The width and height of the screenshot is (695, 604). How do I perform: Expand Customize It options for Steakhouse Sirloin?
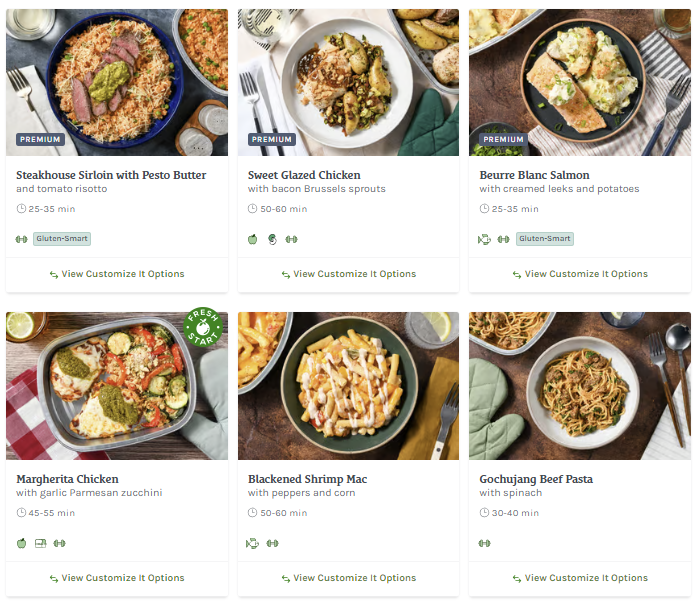pos(116,274)
